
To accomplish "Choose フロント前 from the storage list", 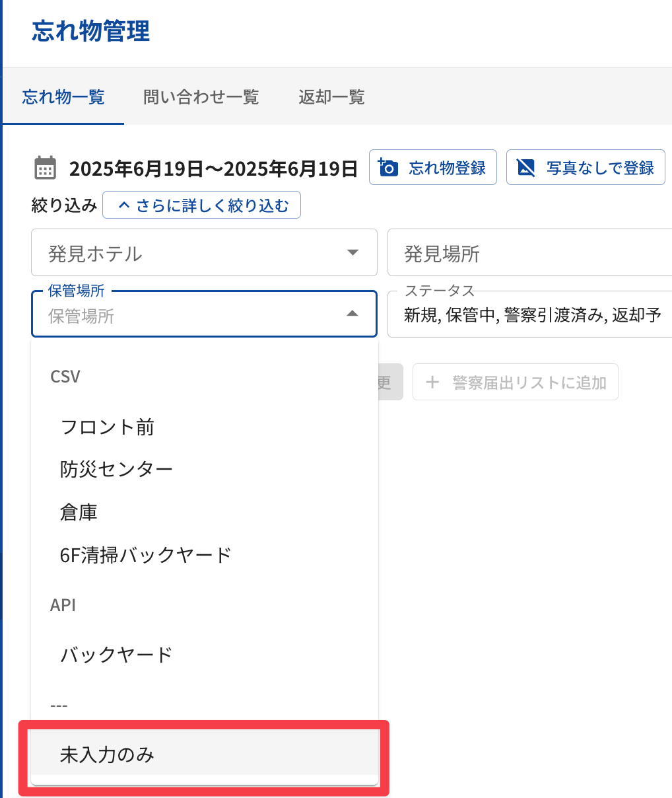I will tap(108, 427).
